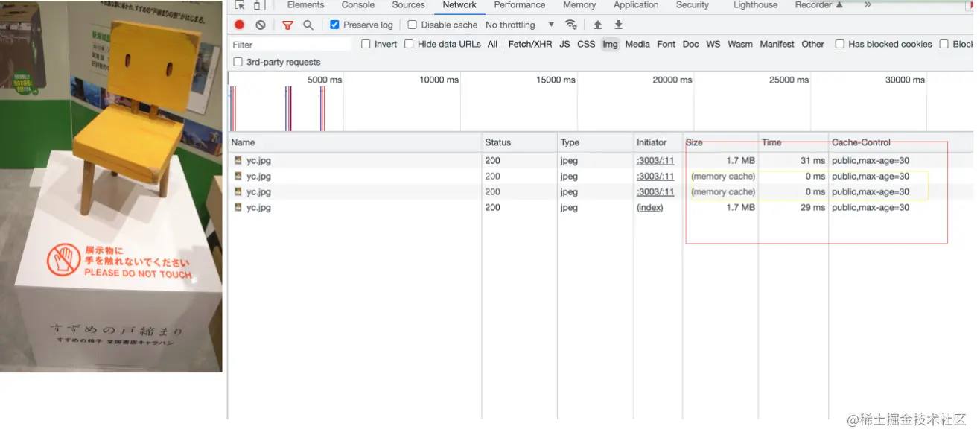Switch to the Elements tab
This screenshot has width=980, height=441.
click(306, 4)
